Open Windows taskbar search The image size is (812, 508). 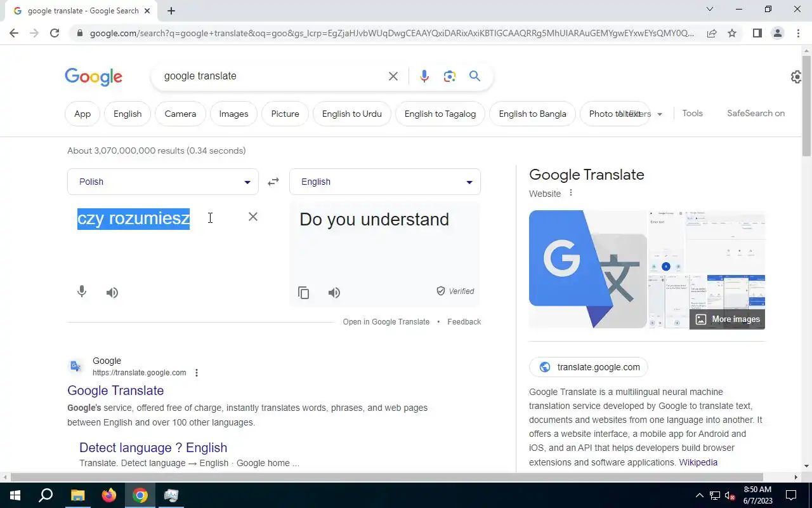click(x=46, y=495)
